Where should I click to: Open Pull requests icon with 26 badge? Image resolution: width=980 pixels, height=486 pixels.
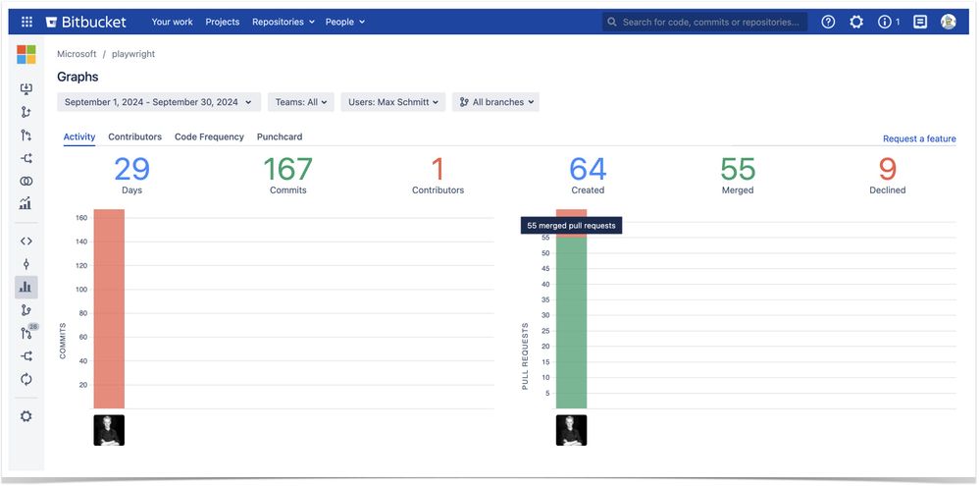tap(27, 332)
